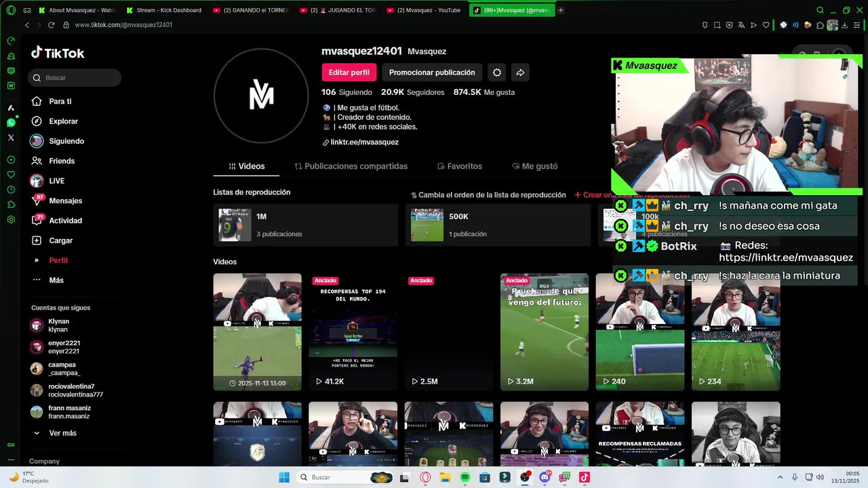Switch to the Favoritos tab
Viewport: 868px width, 488px height.
(x=459, y=166)
